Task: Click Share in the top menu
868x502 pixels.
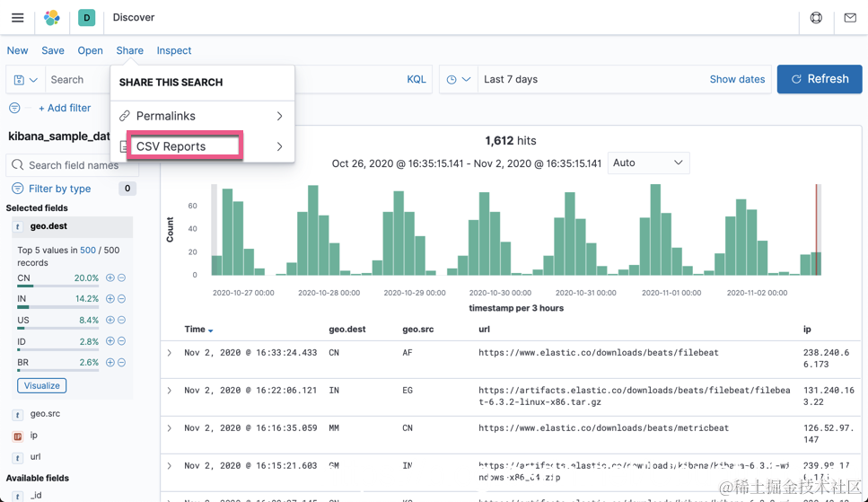Action: (129, 50)
